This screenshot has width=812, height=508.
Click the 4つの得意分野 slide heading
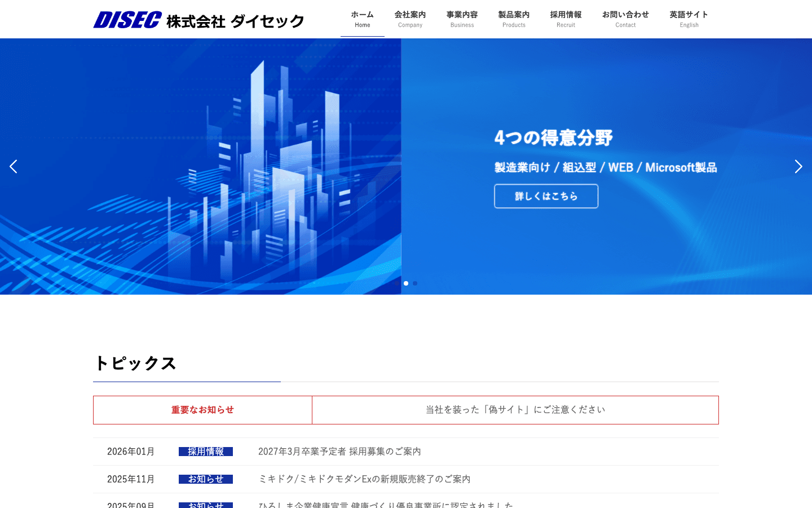point(554,138)
